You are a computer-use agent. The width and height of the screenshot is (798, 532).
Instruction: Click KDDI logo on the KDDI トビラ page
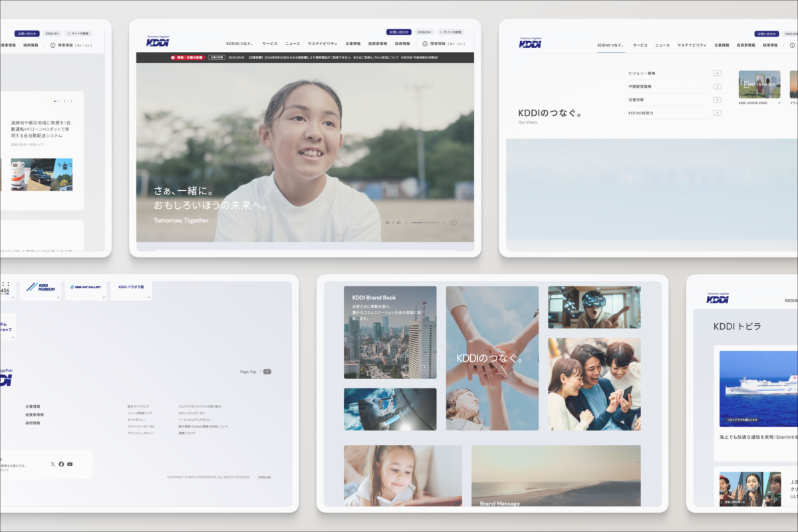coord(718,298)
